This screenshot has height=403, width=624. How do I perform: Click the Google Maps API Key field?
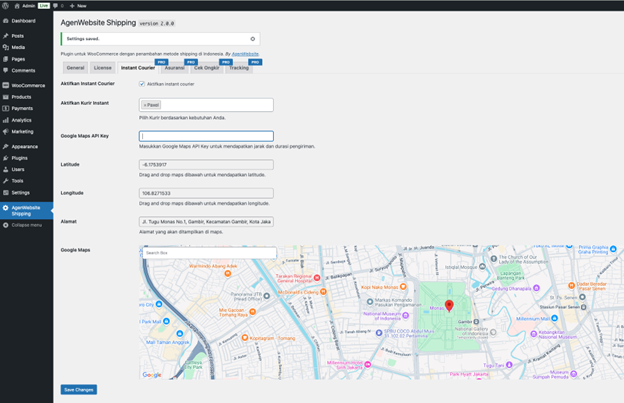tap(206, 136)
